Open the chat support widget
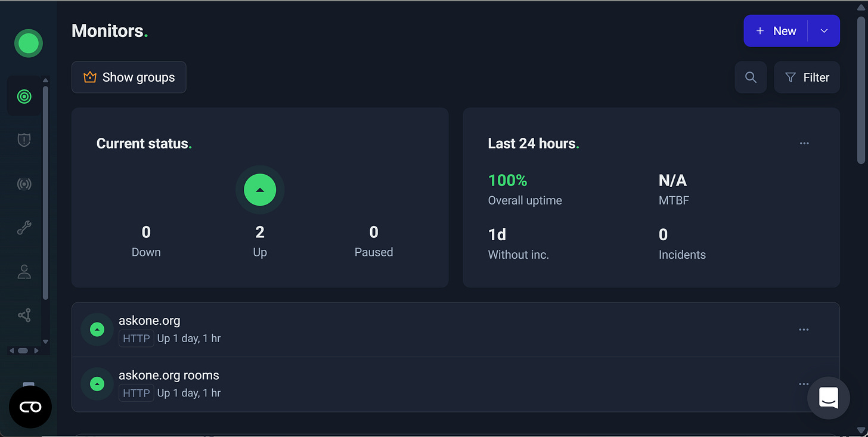868x437 pixels. pos(829,398)
